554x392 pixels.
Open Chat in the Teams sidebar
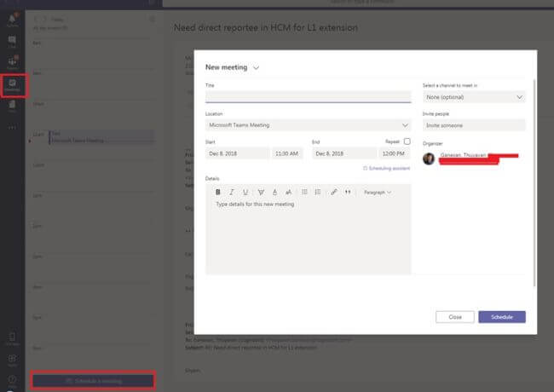[13, 41]
